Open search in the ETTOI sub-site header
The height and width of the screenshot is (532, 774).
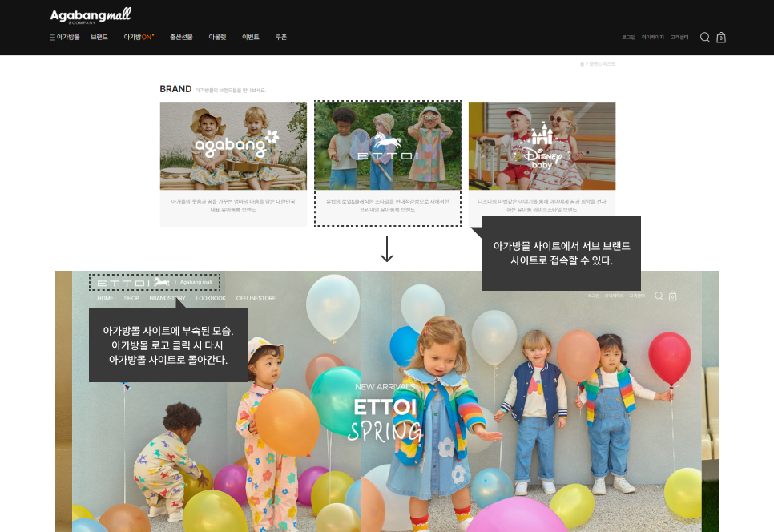pyautogui.click(x=659, y=296)
